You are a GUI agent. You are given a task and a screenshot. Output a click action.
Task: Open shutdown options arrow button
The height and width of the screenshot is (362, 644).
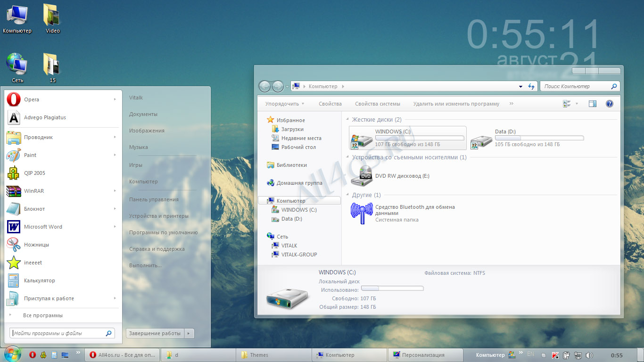[x=188, y=333]
